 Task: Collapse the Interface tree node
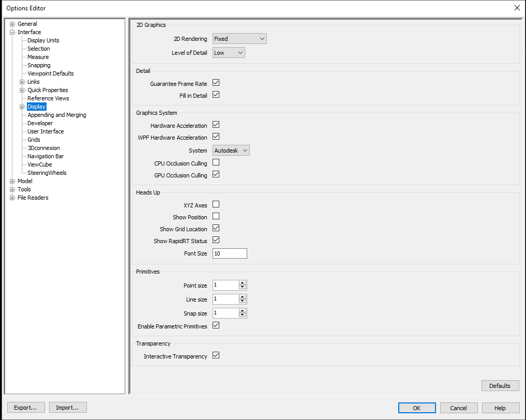coord(12,32)
